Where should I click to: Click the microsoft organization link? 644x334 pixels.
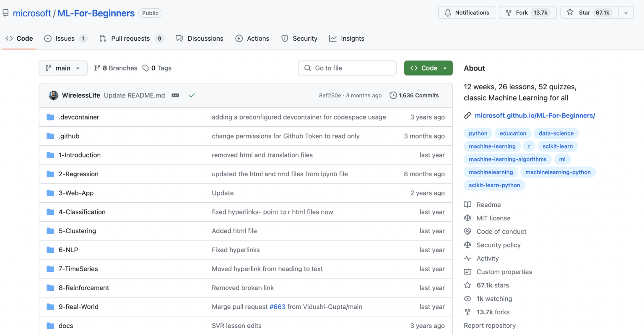[32, 13]
